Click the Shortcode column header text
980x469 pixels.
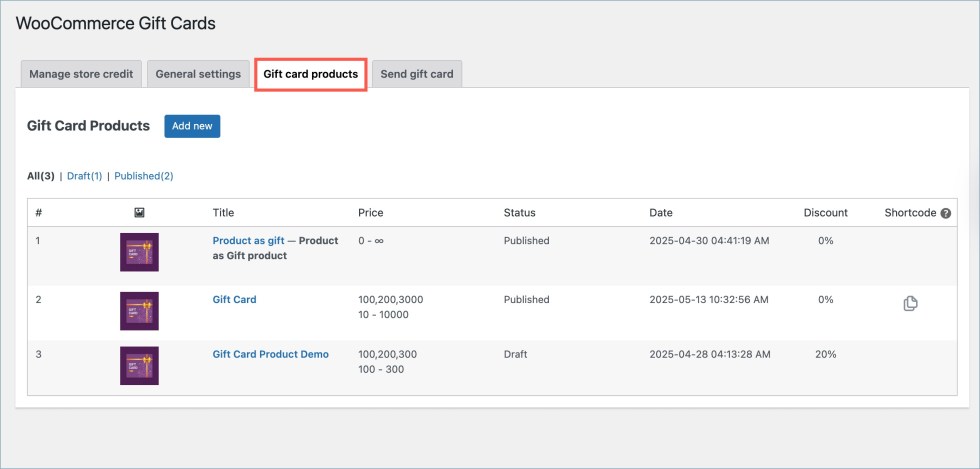(911, 213)
